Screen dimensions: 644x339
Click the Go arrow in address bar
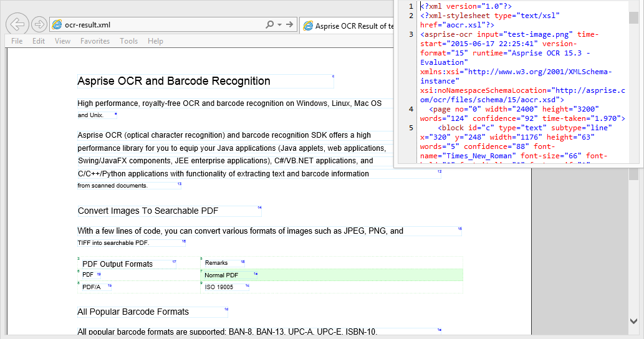pyautogui.click(x=289, y=25)
